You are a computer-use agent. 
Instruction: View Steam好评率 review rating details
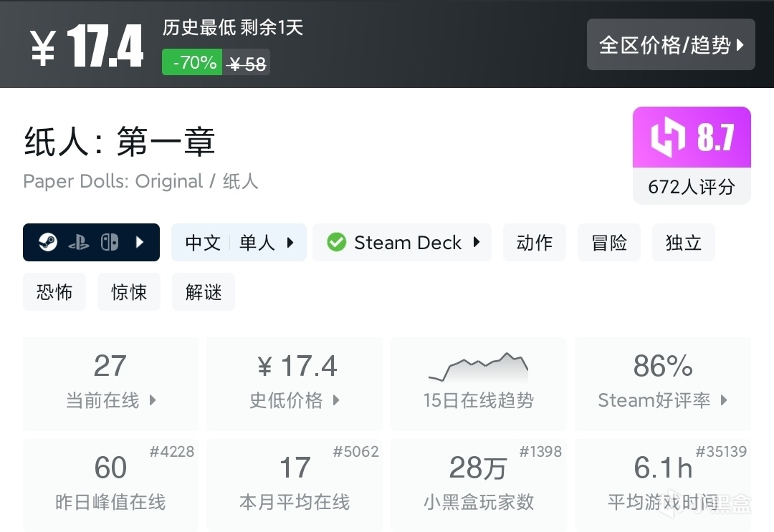[x=662, y=384]
